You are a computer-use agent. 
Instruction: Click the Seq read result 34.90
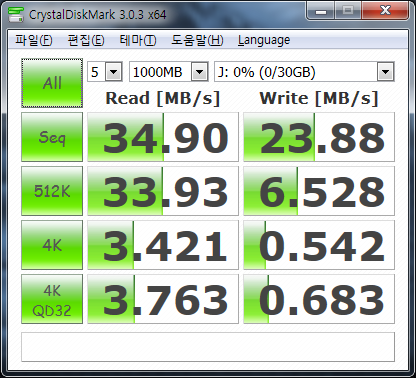click(x=163, y=137)
